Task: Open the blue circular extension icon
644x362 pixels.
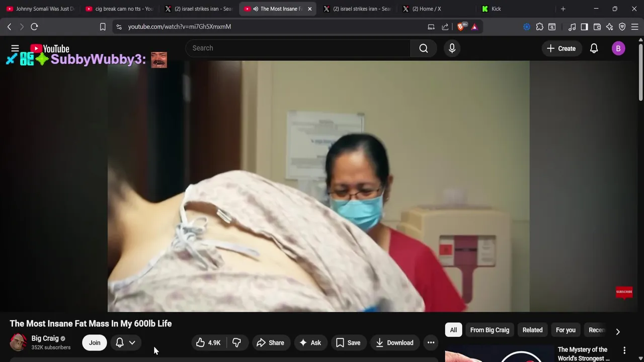Action: coord(527,27)
